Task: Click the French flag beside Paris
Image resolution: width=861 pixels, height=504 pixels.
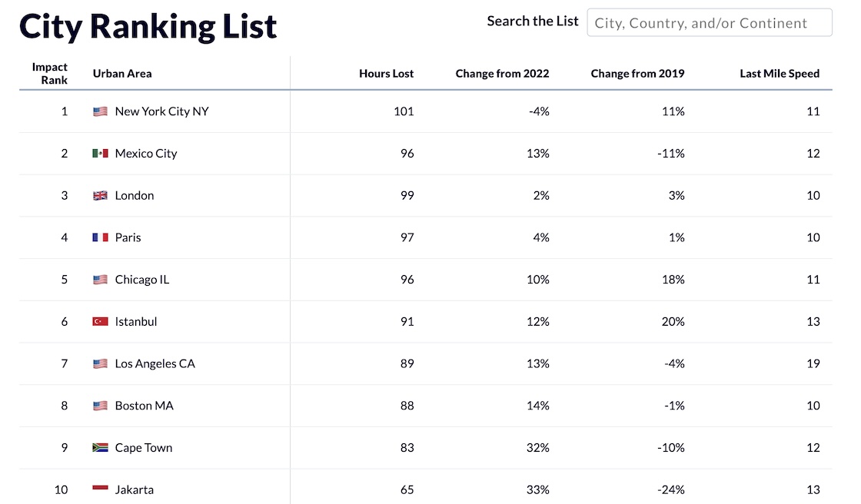Action: coord(100,238)
